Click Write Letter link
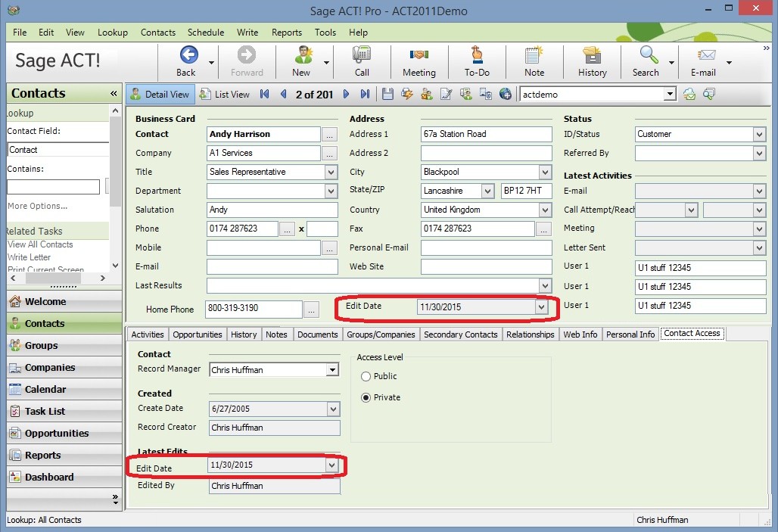 [x=30, y=257]
